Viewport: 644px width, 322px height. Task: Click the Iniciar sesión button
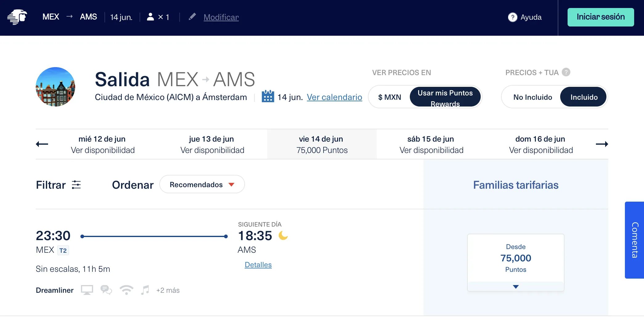pyautogui.click(x=601, y=17)
